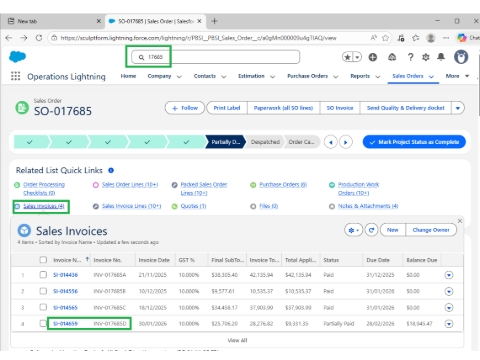Open the Favorites star icon
Image resolution: width=480 pixels, height=360 pixels.
pyautogui.click(x=347, y=57)
